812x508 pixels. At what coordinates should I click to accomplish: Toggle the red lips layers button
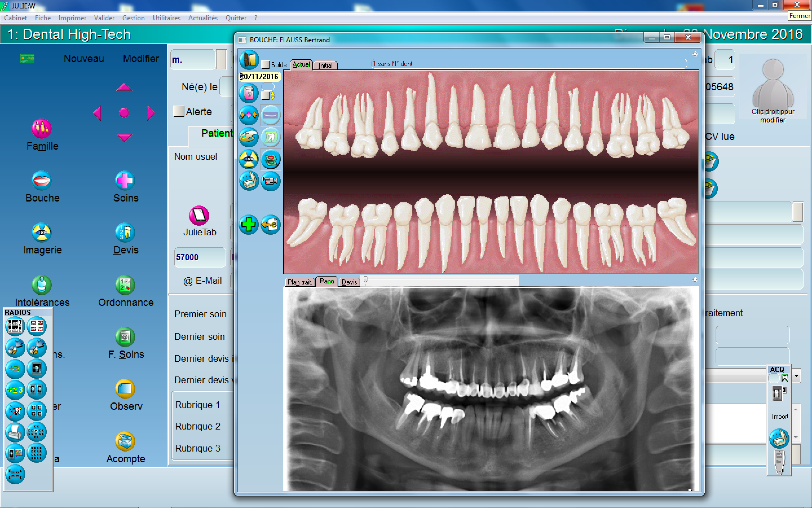(x=270, y=159)
